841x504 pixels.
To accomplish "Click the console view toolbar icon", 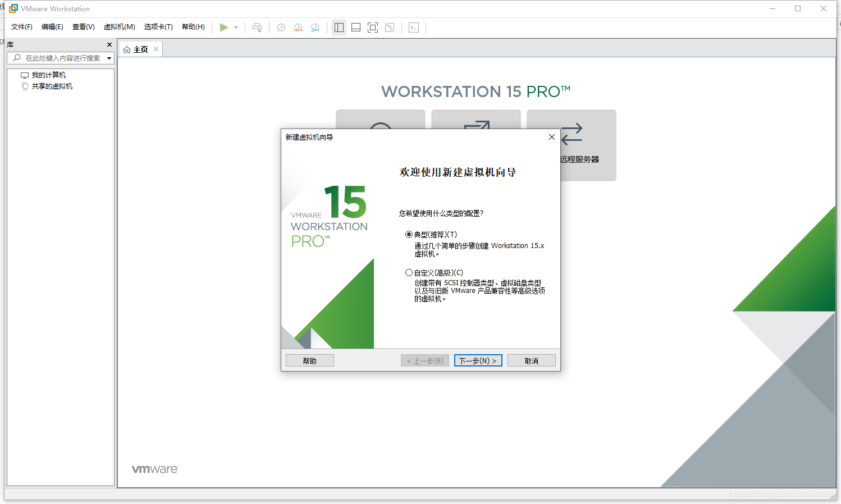I will (x=414, y=28).
